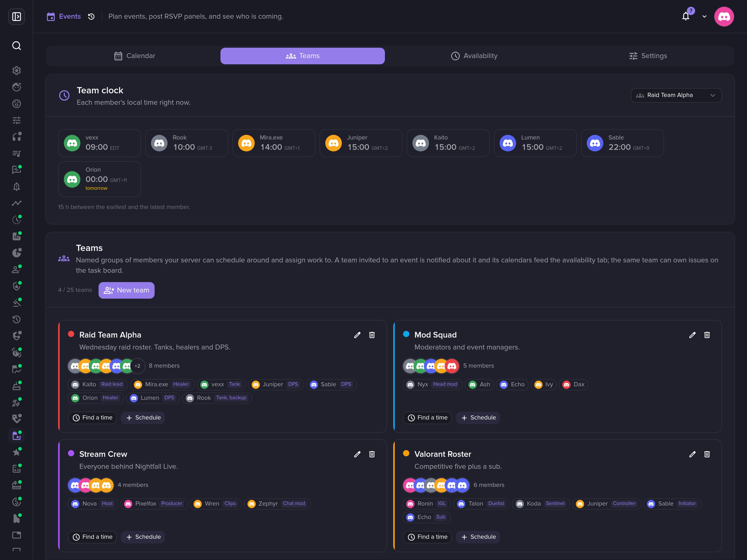
Task: Find a time for Stream Crew
Action: 92,537
